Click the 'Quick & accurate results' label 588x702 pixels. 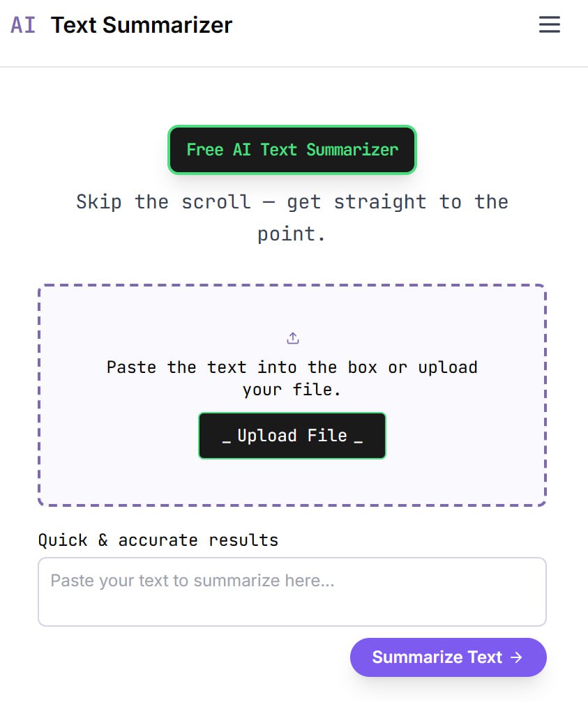tap(158, 540)
